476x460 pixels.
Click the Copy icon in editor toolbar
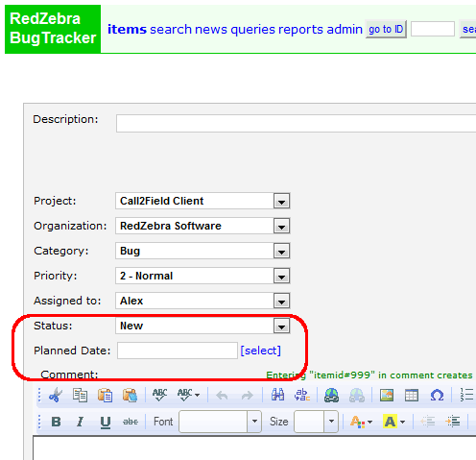pyautogui.click(x=80, y=395)
